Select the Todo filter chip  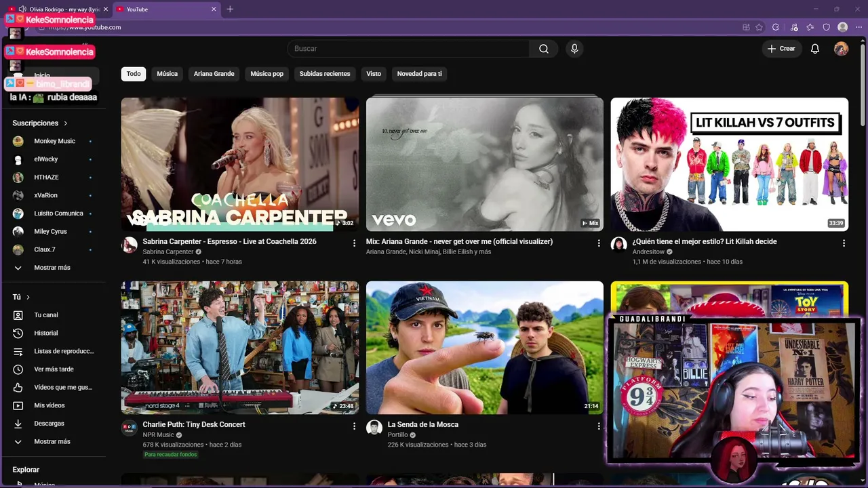[134, 74]
